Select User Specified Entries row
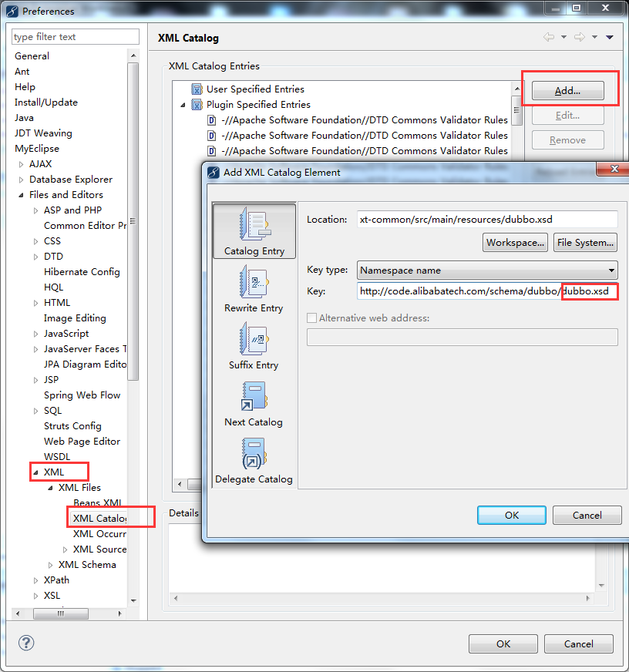This screenshot has height=672, width=629. coord(255,89)
